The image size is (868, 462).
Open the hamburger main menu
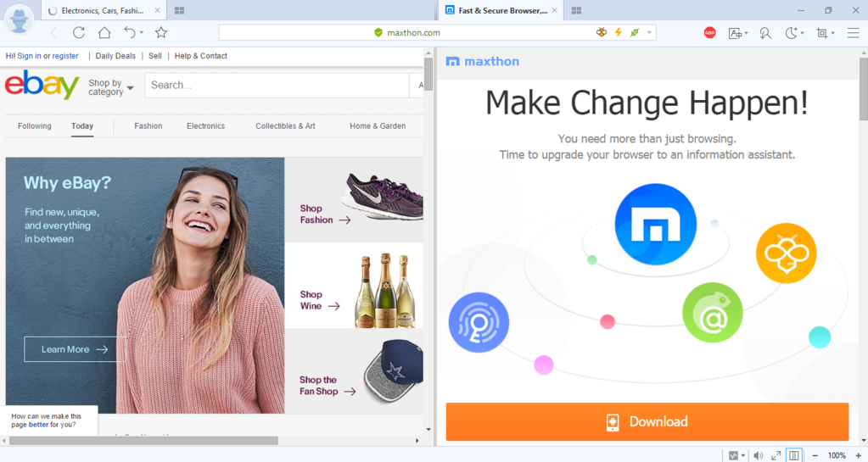click(x=853, y=33)
